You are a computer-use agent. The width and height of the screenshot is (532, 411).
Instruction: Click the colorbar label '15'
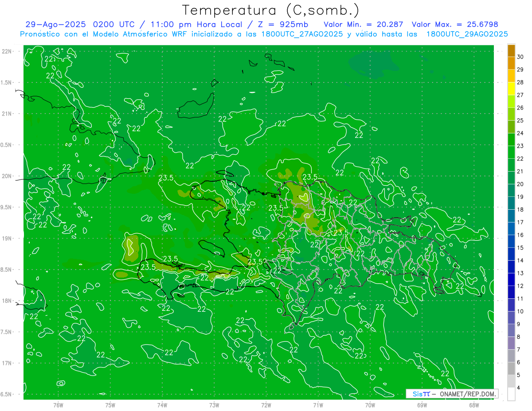click(x=520, y=248)
